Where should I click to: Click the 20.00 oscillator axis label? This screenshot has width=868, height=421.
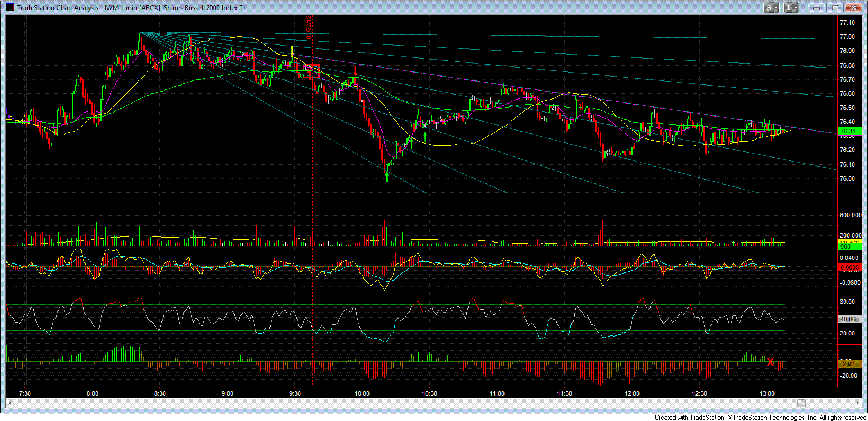point(847,333)
